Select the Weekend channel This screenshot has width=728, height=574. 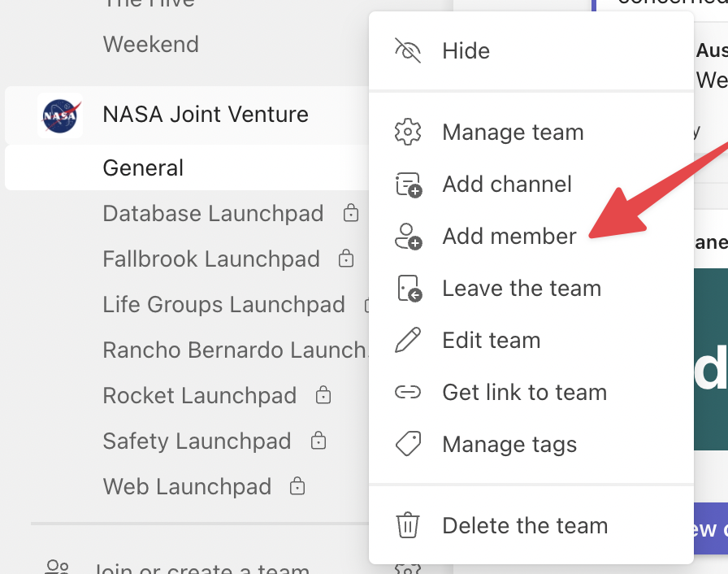tap(151, 44)
